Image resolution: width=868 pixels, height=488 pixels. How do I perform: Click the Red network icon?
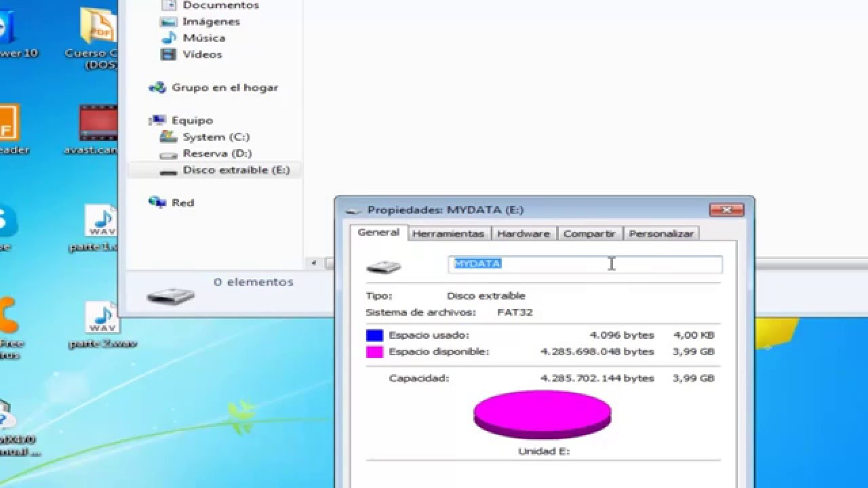click(157, 202)
